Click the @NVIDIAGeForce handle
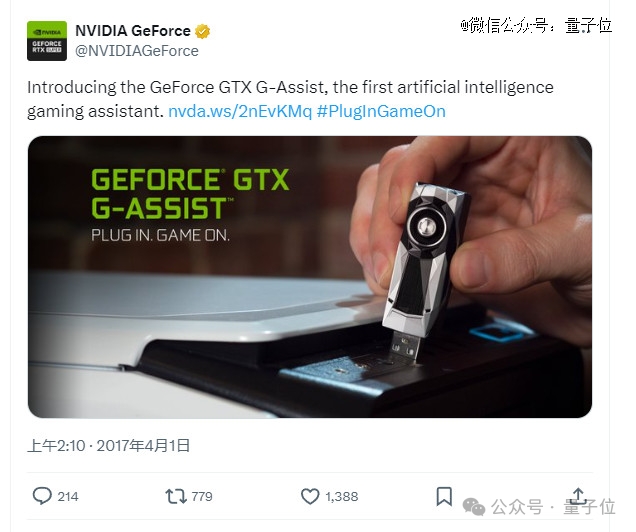The width and height of the screenshot is (636, 532). (137, 51)
